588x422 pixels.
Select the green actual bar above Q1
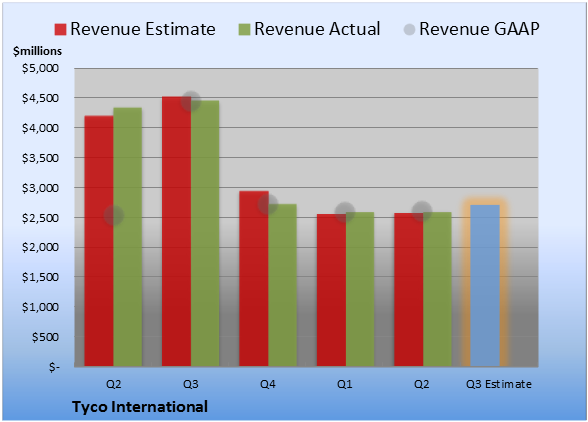pyautogui.click(x=360, y=289)
